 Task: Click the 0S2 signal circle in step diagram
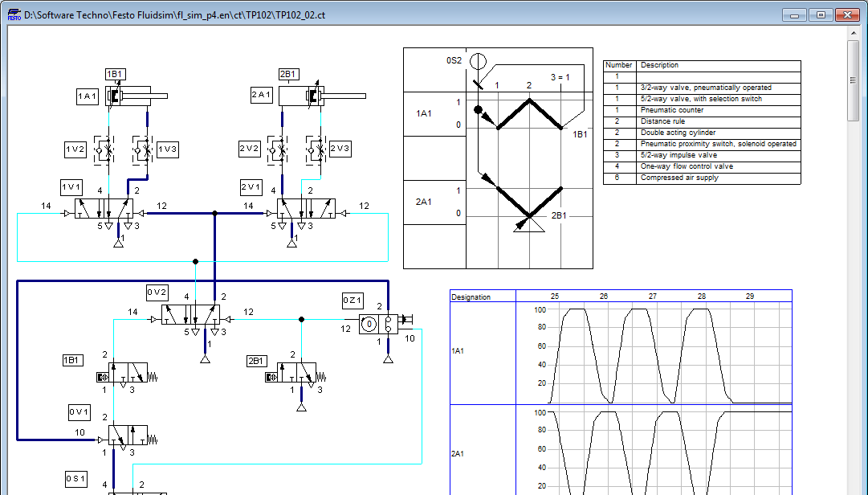pos(478,61)
